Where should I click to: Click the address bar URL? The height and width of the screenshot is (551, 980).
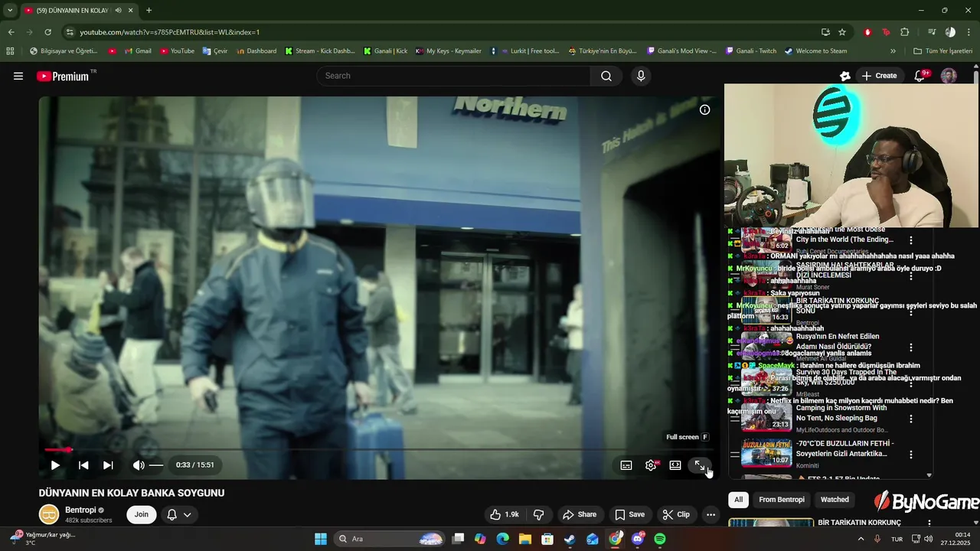click(170, 32)
